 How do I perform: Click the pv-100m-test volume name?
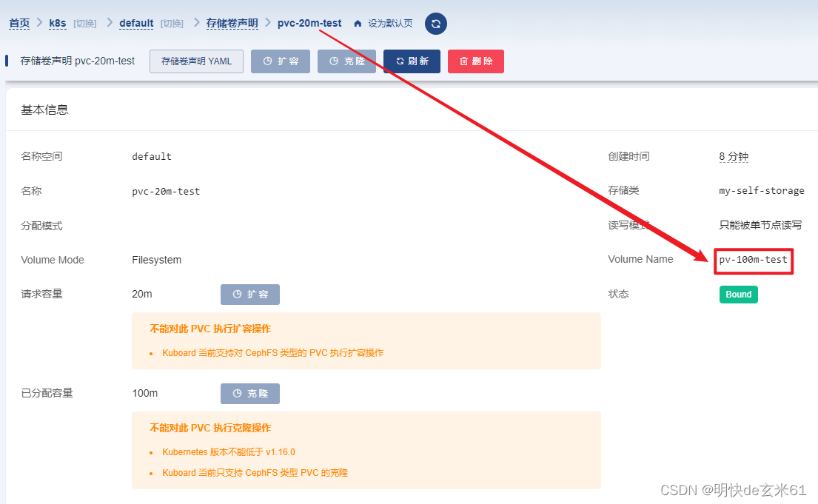tap(754, 260)
